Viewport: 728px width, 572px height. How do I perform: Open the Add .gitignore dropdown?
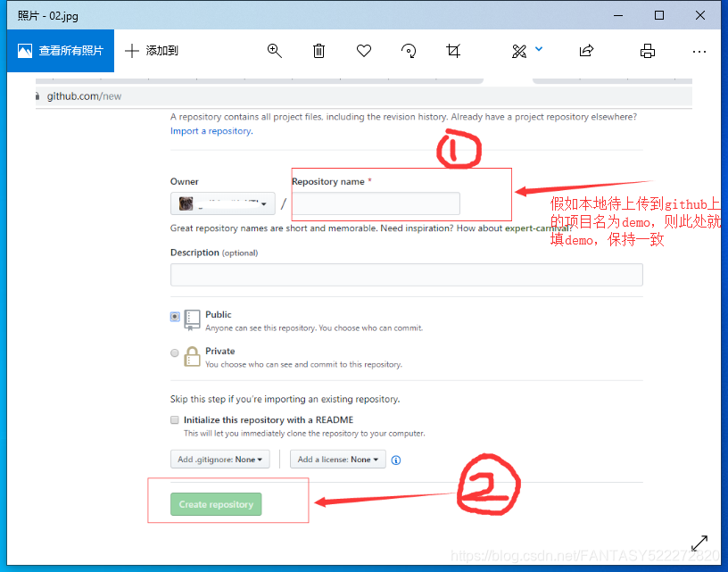tap(220, 460)
